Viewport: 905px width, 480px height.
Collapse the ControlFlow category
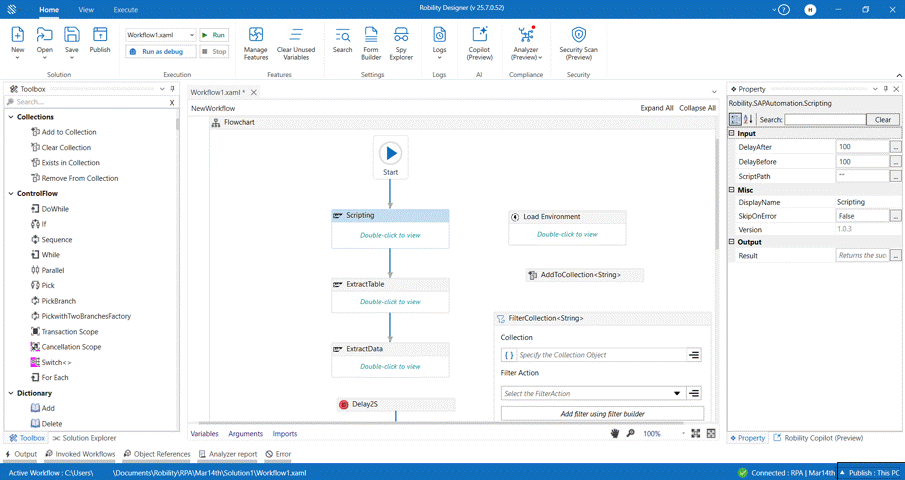coord(11,194)
